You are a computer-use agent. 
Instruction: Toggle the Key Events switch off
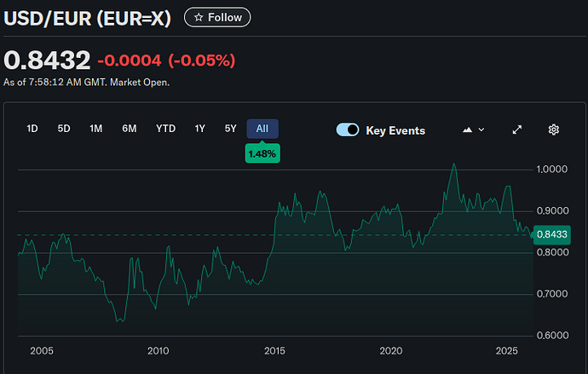(x=348, y=129)
